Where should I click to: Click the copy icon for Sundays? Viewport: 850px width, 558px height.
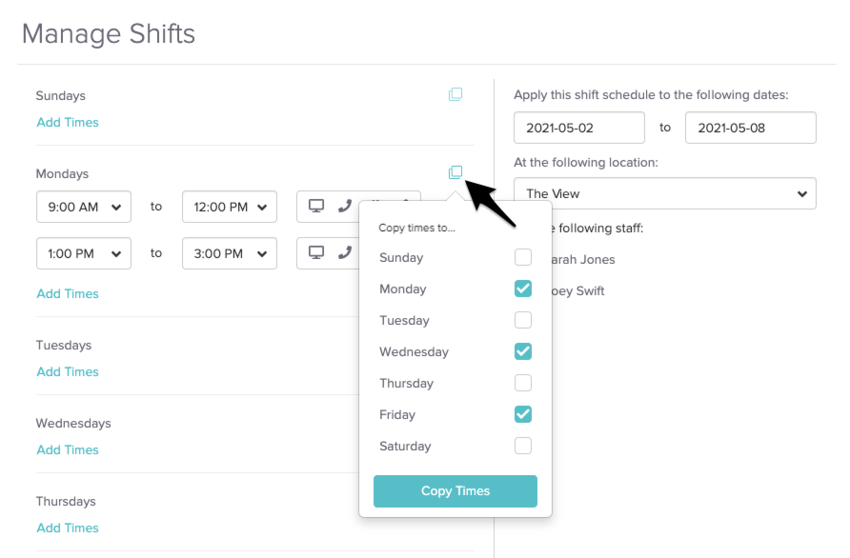455,95
